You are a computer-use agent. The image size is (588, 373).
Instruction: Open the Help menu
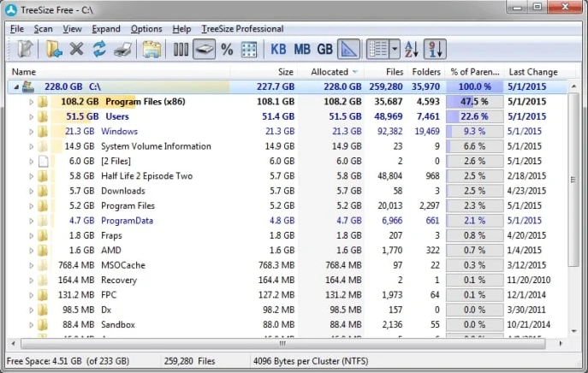click(x=181, y=29)
